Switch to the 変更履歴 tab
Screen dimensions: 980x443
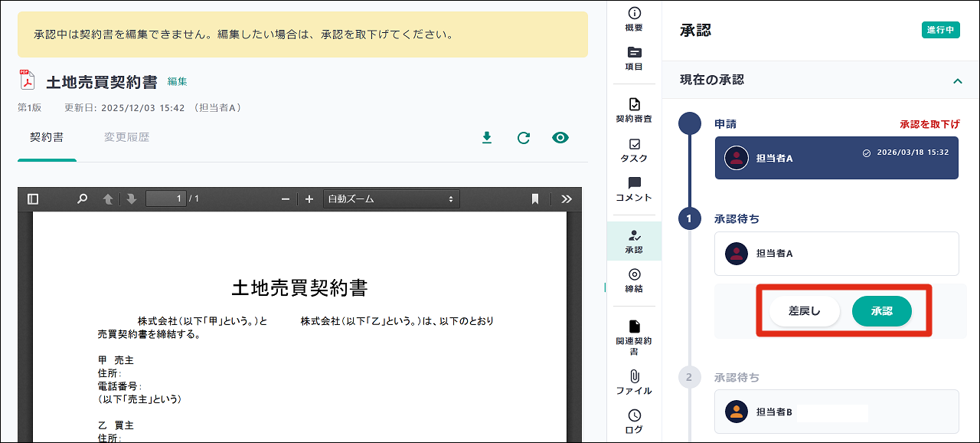126,138
